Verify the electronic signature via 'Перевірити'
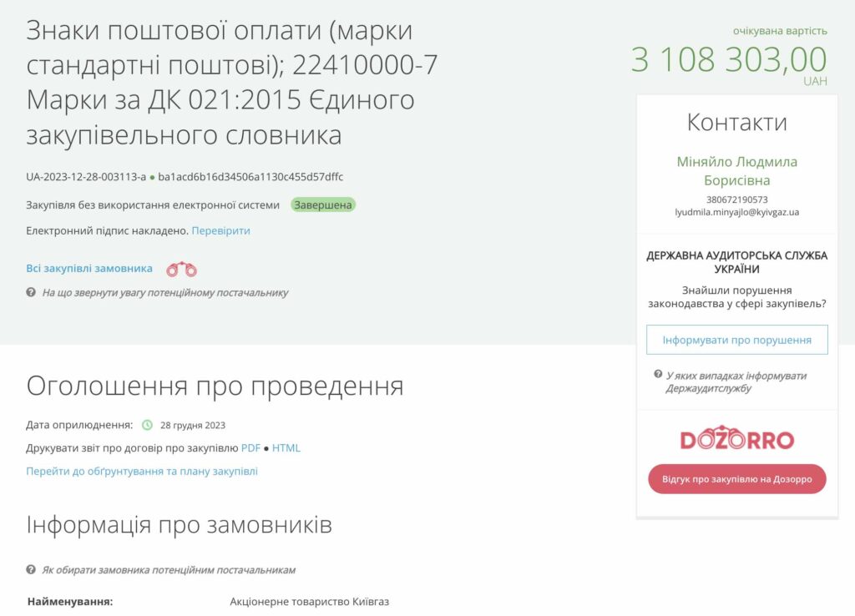The image size is (855, 616). [220, 230]
